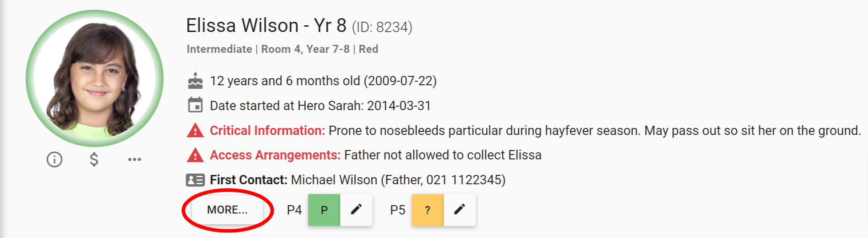Click the Access Arrangements warning triangle
Viewport: 868px width, 238px height.
[195, 155]
